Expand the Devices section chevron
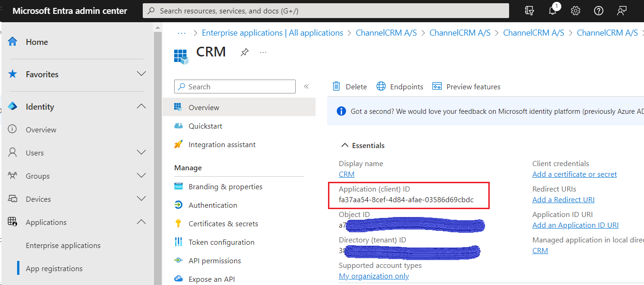This screenshot has width=644, height=285. (x=142, y=198)
